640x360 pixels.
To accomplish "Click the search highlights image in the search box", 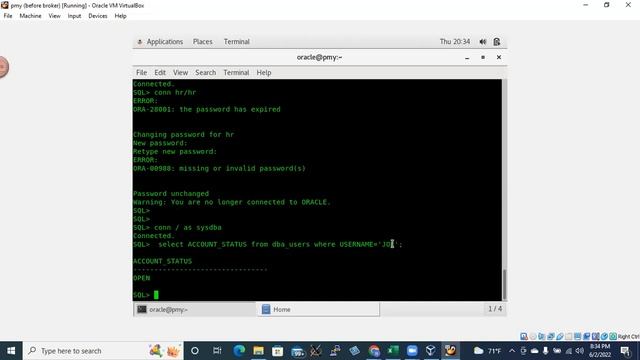I will [164, 351].
